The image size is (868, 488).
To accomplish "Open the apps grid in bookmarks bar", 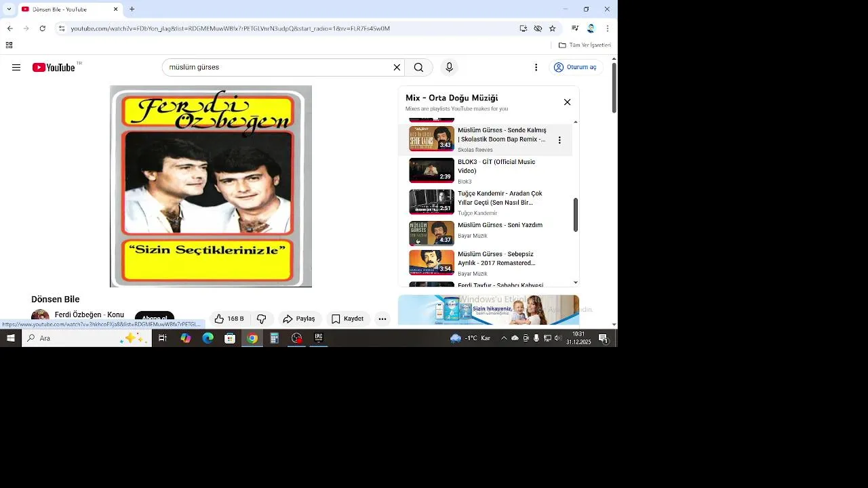I will [9, 45].
